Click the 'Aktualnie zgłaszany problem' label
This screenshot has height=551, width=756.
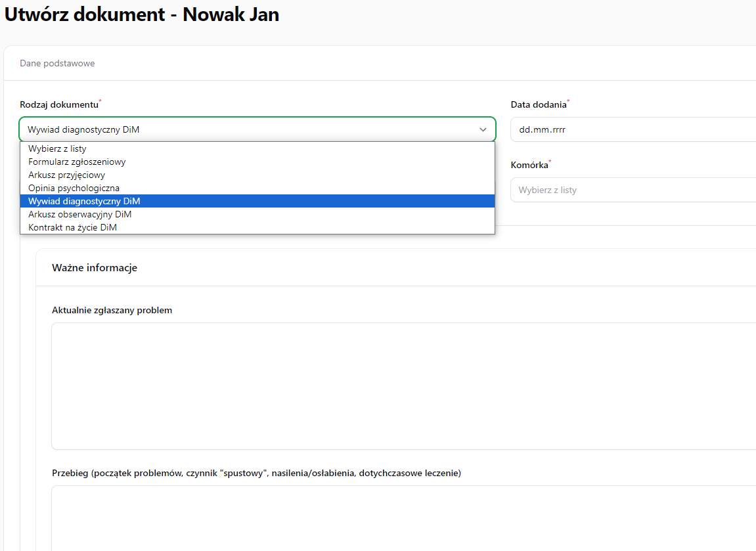pyautogui.click(x=112, y=311)
